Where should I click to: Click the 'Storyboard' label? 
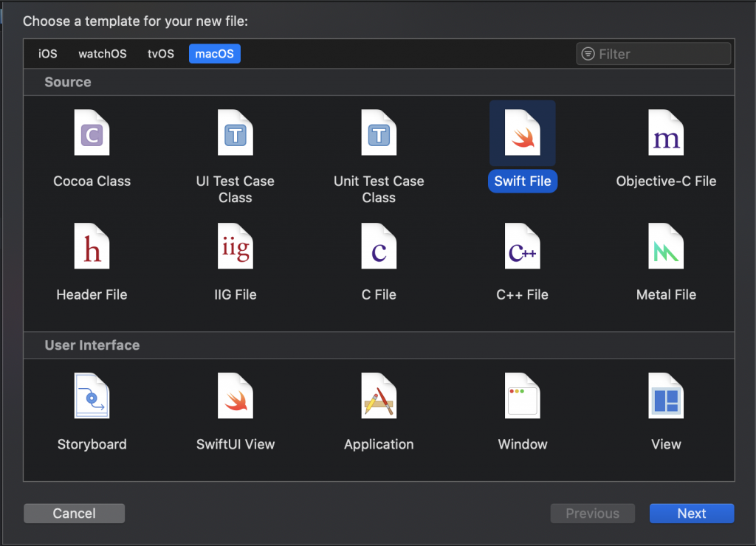tap(92, 444)
